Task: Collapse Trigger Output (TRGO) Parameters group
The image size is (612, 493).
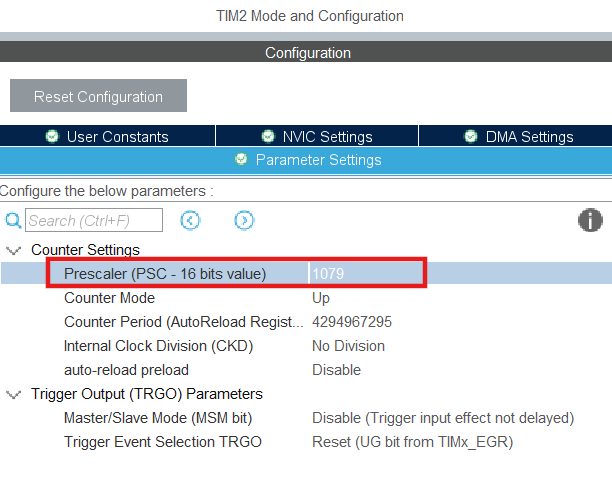Action: 13,394
